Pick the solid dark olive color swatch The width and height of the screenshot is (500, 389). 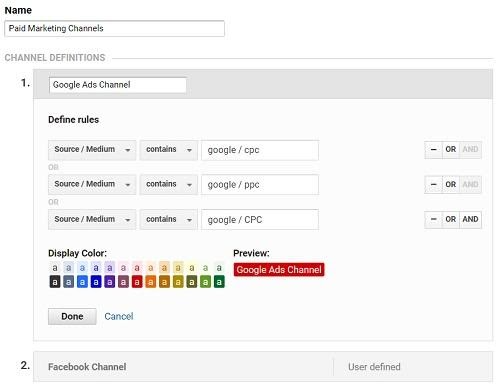(x=192, y=282)
